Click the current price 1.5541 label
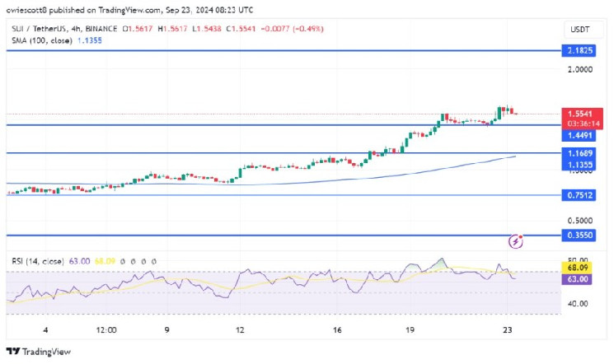Viewport: 614px width, 364px height. coord(582,114)
